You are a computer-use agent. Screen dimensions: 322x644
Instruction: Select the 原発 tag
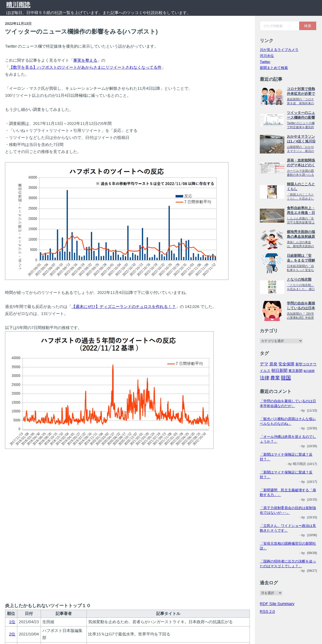pyautogui.click(x=273, y=364)
